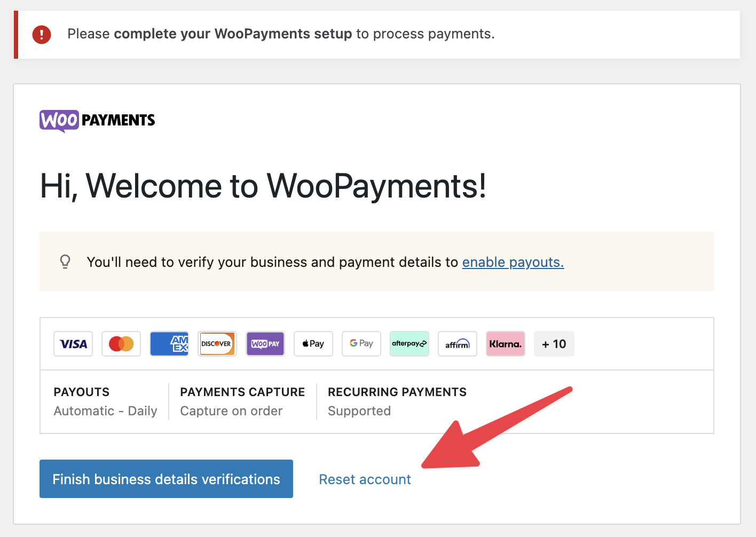Select the Affirm payment icon
This screenshot has height=537, width=756.
pyautogui.click(x=457, y=344)
